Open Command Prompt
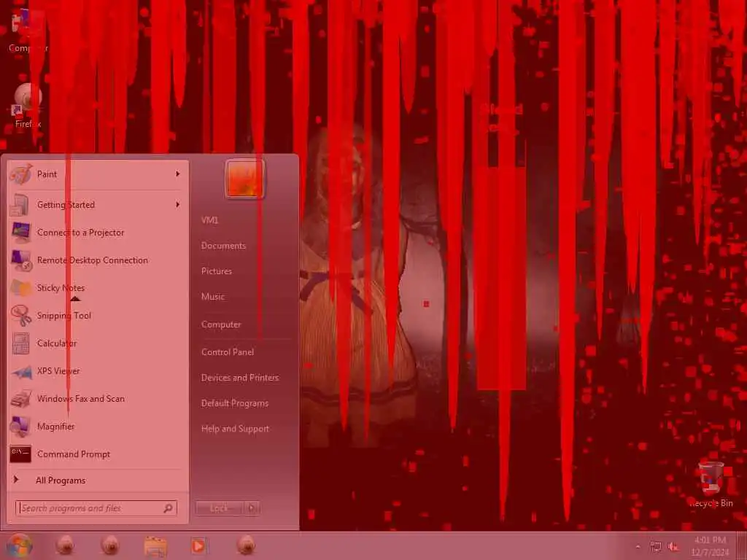This screenshot has height=560, width=747. pyautogui.click(x=98, y=454)
